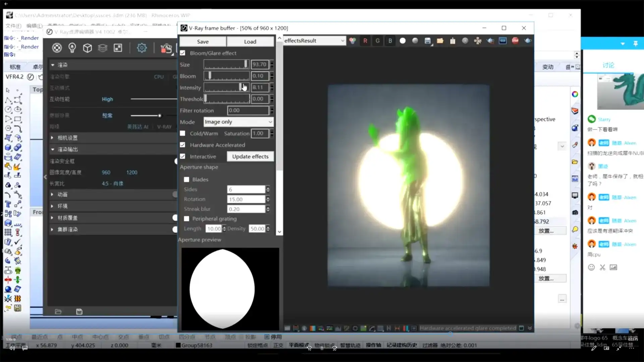Click the render teapot icon

click(528, 41)
